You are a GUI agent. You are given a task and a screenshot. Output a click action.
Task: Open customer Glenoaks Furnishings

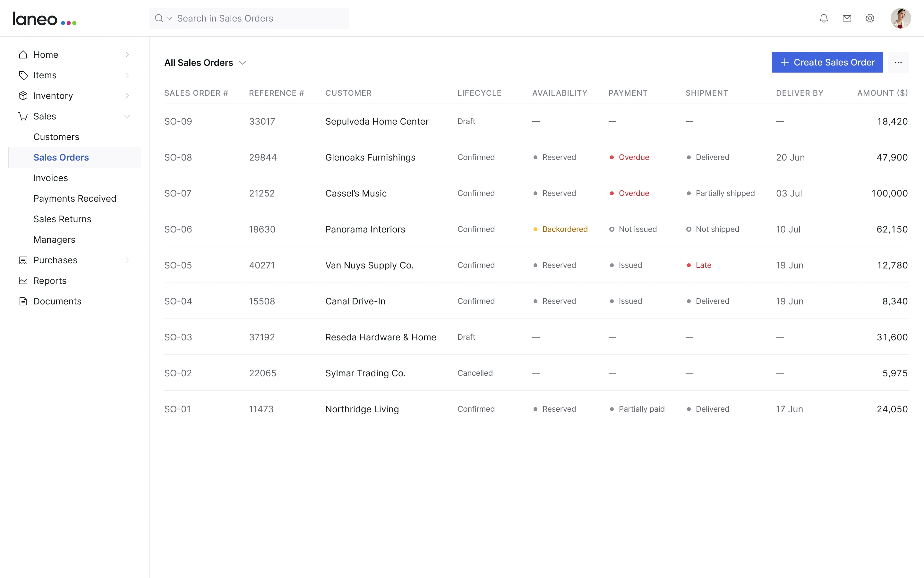[370, 157]
